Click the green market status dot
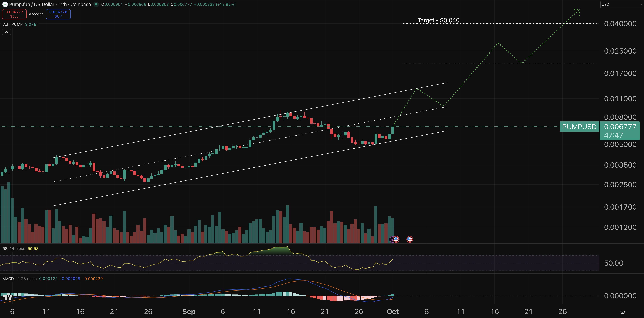The height and width of the screenshot is (318, 644). click(x=96, y=4)
